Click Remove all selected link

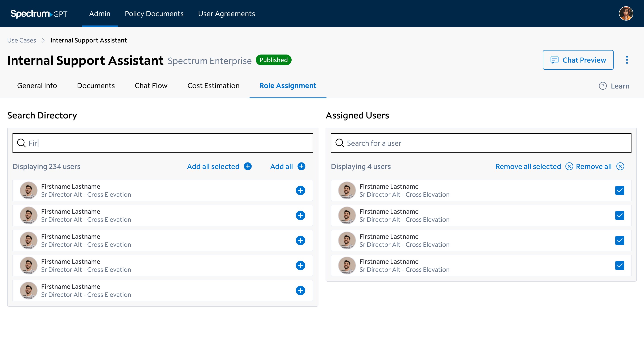click(x=528, y=166)
